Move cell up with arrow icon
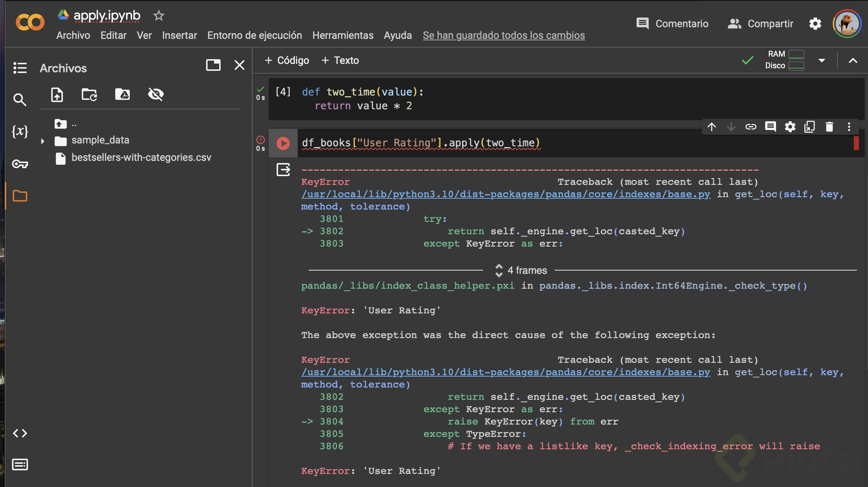 [712, 127]
